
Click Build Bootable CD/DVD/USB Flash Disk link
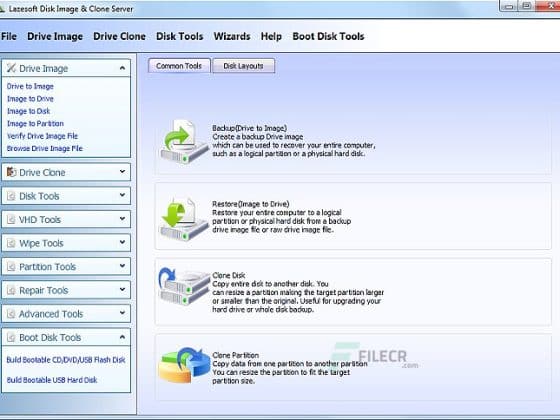pos(66,360)
